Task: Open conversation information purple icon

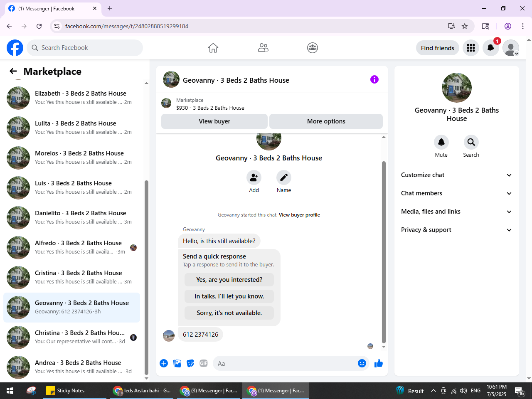Action: click(374, 79)
